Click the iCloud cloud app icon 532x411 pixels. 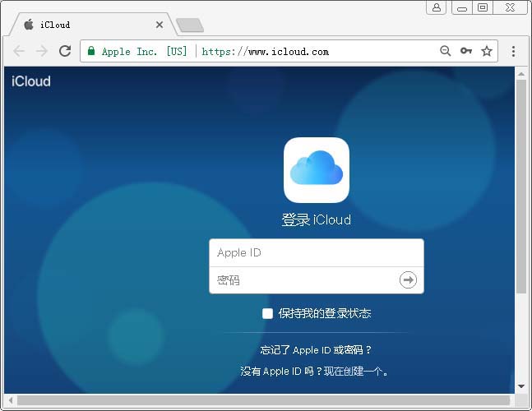click(x=317, y=170)
